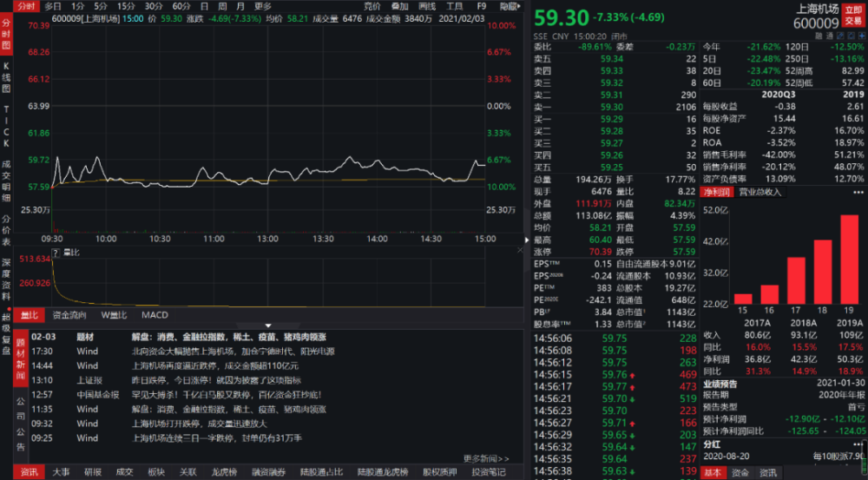
Task: Open the TICK view in left sidebar
Action: click(6, 126)
